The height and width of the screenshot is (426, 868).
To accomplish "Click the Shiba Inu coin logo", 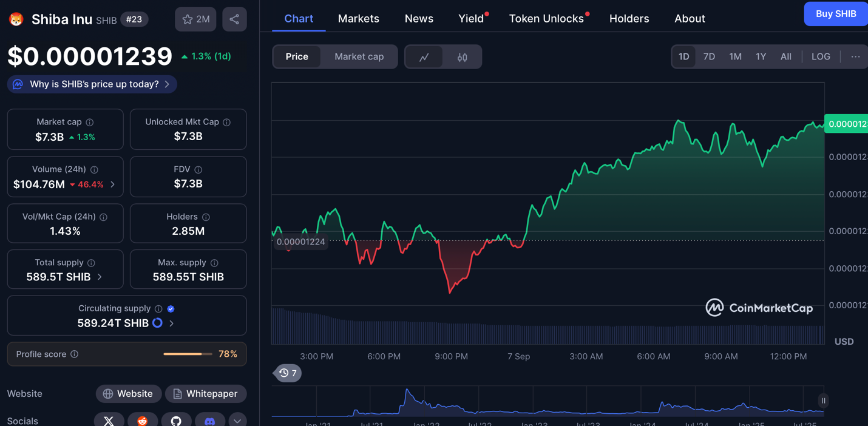I will click(16, 19).
